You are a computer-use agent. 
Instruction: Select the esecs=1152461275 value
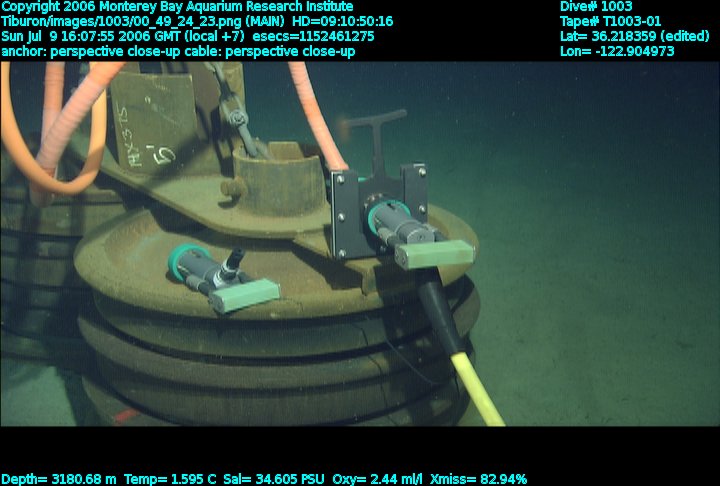321,36
